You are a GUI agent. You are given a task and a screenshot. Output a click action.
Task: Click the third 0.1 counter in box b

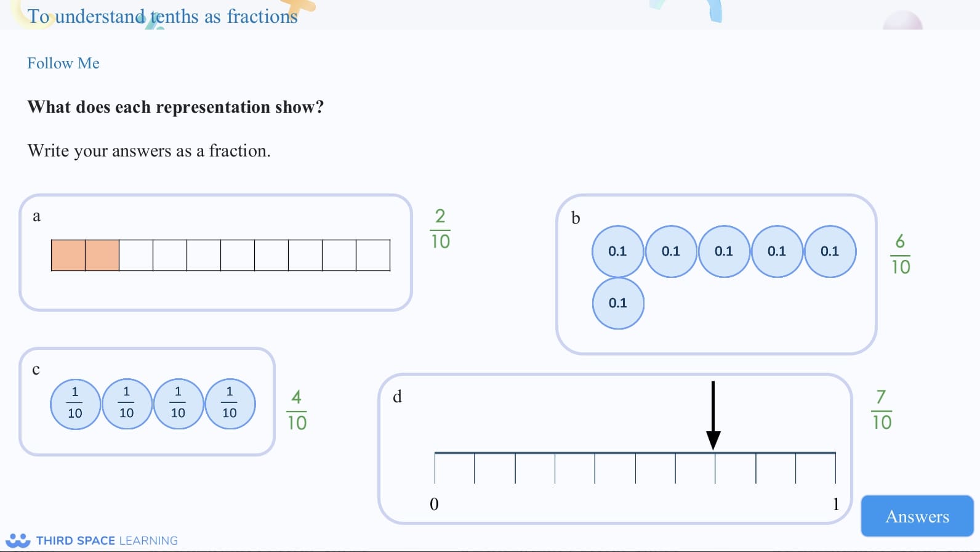pos(725,251)
